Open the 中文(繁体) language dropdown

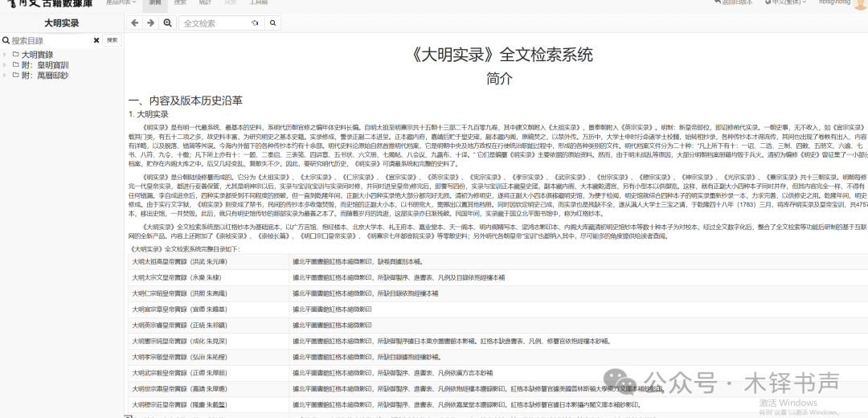[785, 2]
